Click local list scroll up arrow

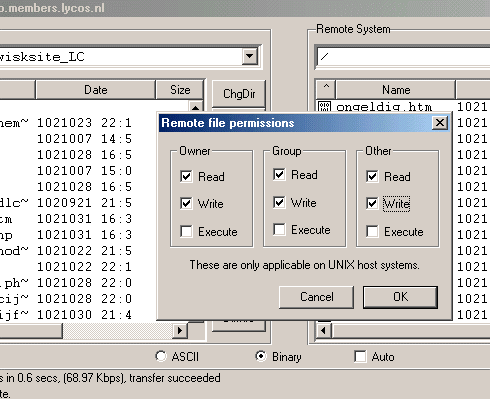pos(195,107)
